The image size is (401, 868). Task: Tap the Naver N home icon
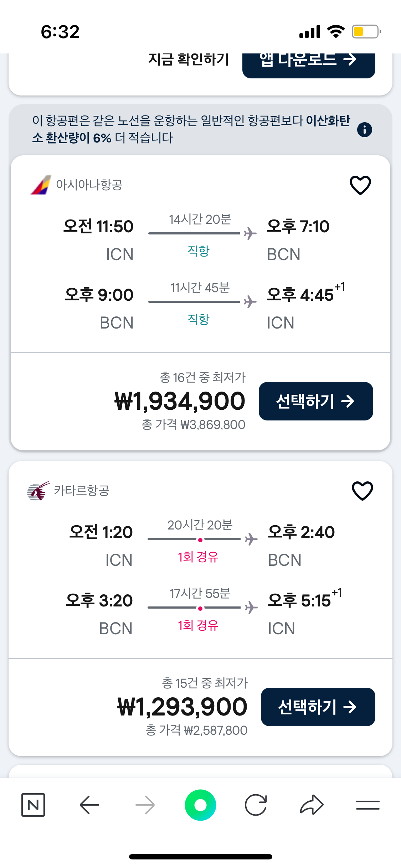click(x=33, y=805)
